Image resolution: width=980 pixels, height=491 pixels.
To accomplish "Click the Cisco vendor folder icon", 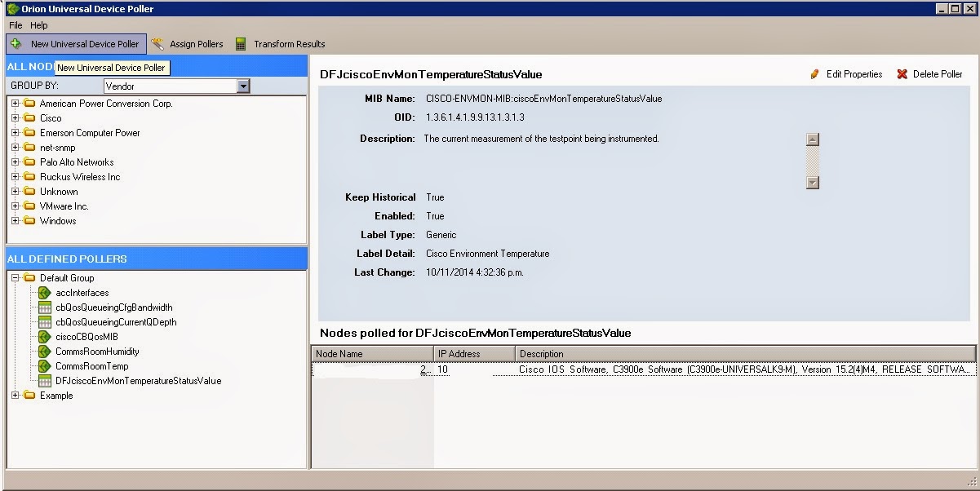I will click(29, 118).
